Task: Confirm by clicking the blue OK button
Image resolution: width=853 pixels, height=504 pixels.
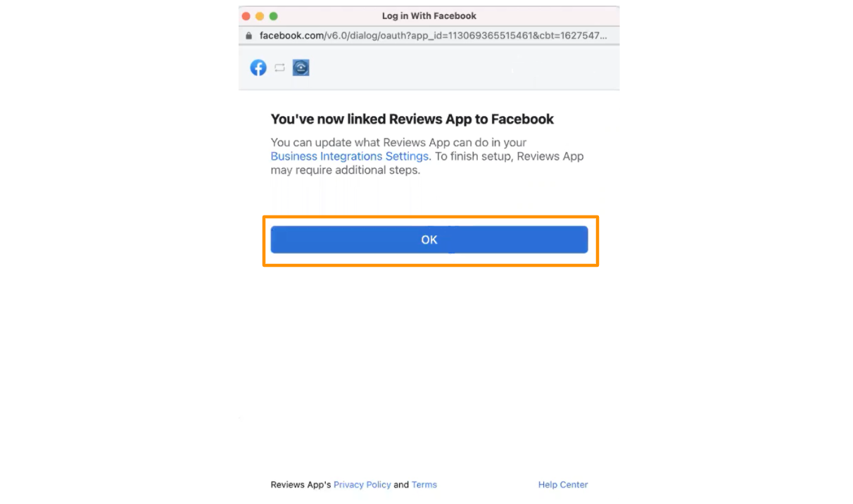Action: [429, 240]
